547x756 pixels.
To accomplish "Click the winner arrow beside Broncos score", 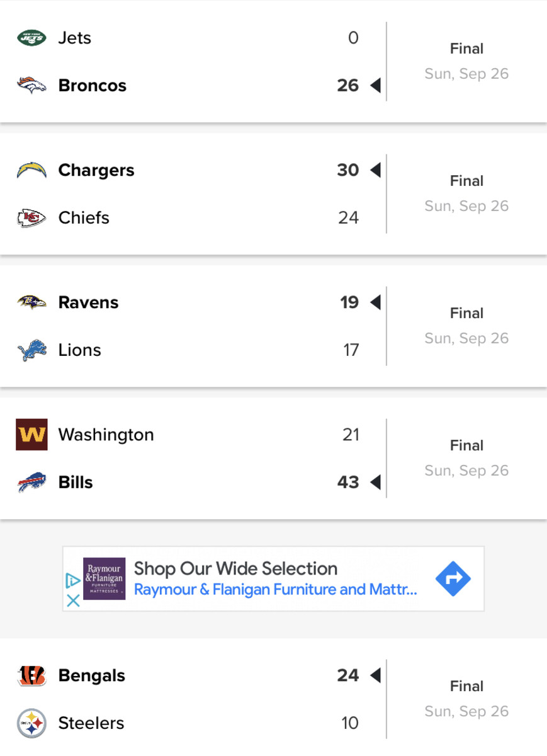I will [376, 86].
